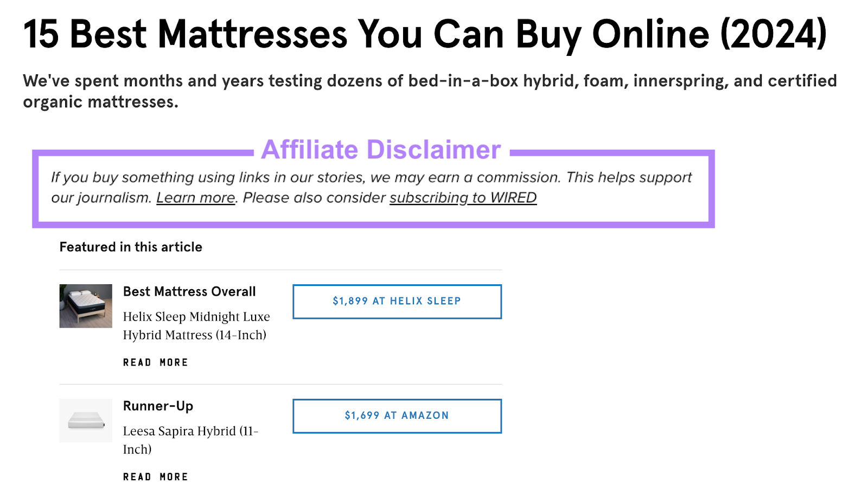Click the article subtitle text
Viewport: 868px width, 497px height.
[429, 91]
